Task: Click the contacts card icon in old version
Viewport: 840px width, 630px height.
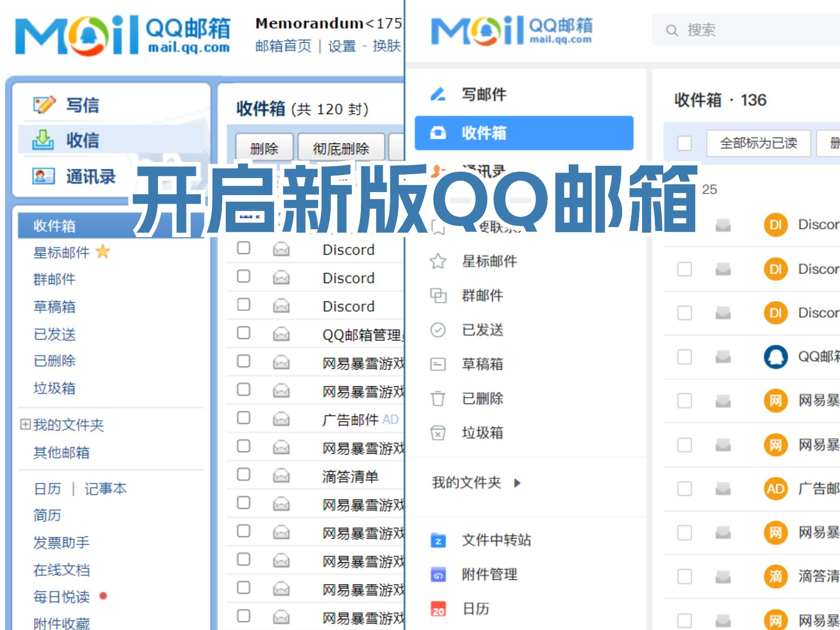Action: [x=43, y=176]
